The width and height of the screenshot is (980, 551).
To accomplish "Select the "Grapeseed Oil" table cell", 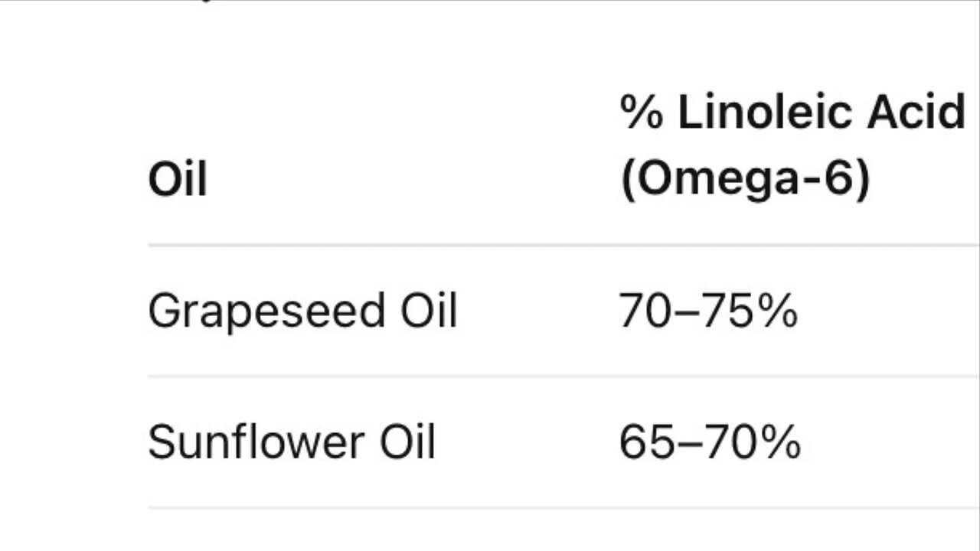I will point(302,311).
